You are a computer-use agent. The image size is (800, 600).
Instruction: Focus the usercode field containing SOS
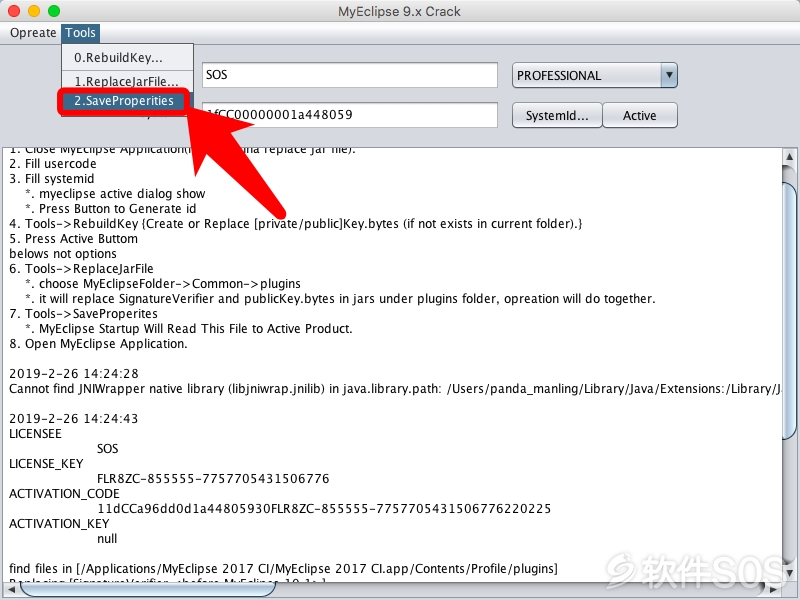coord(349,75)
